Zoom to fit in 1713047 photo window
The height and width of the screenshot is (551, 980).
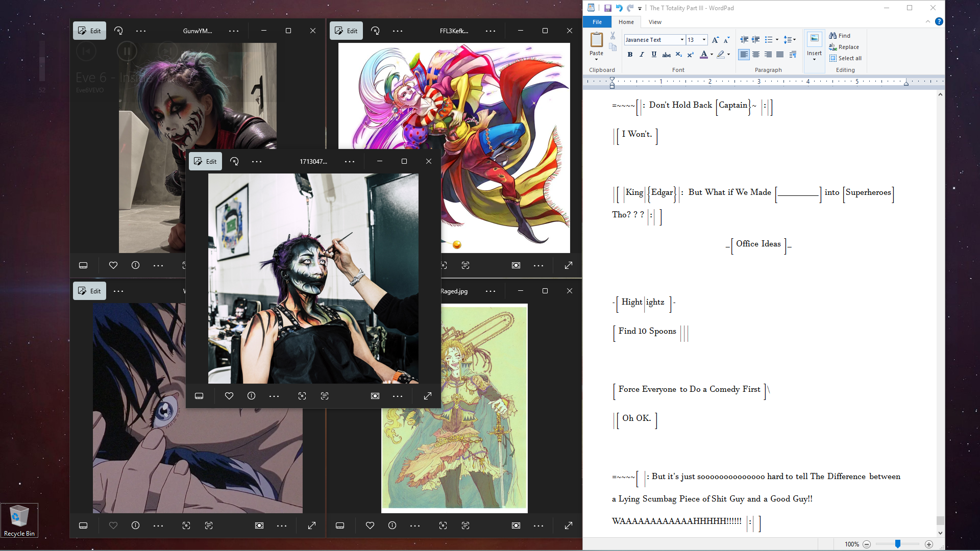pyautogui.click(x=375, y=396)
